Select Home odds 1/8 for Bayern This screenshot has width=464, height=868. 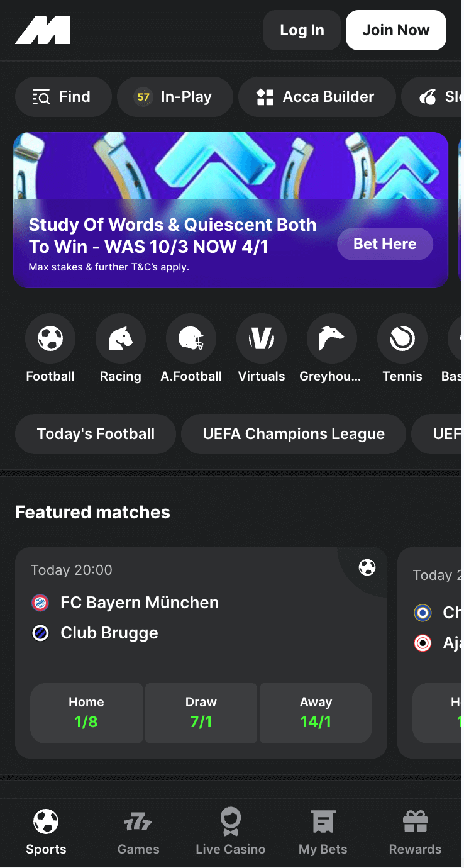[87, 713]
